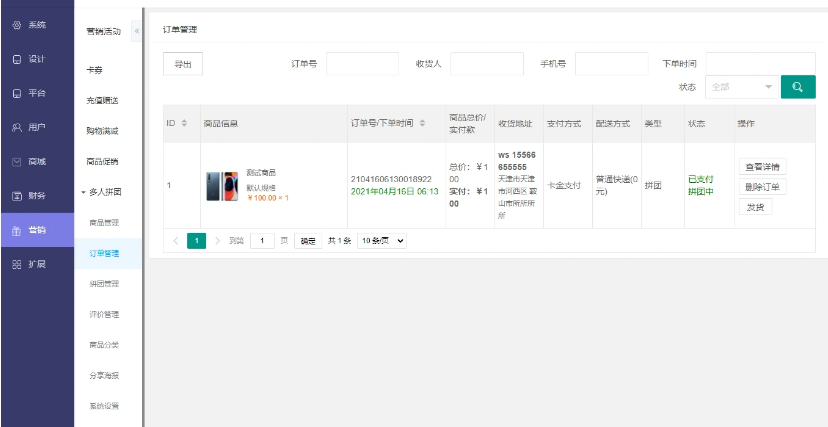Click the green search magnifier button
The width and height of the screenshot is (828, 427).
[x=797, y=87]
